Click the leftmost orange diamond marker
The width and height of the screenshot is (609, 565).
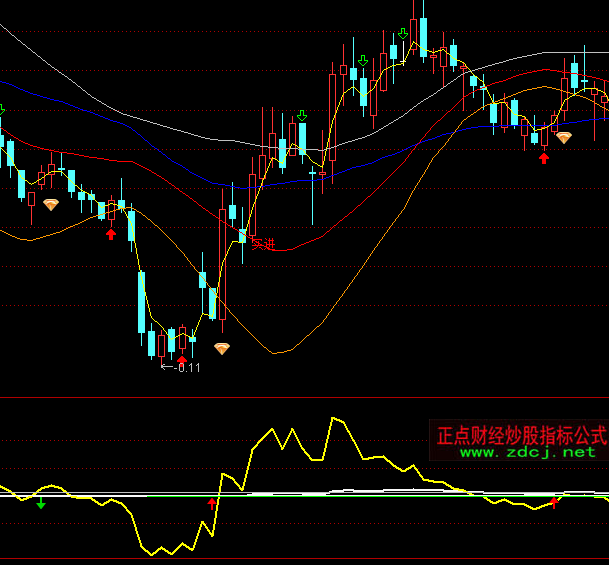(50, 204)
